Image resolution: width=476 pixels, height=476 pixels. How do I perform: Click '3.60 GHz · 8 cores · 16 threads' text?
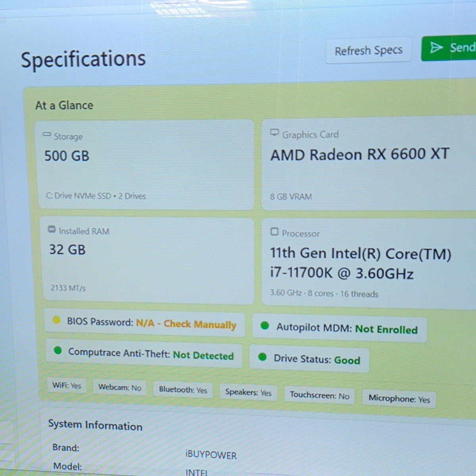click(x=324, y=293)
